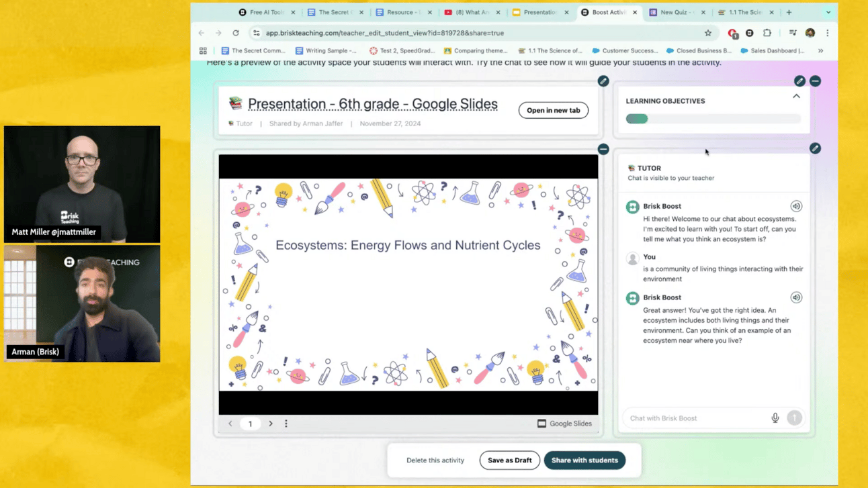Image resolution: width=868 pixels, height=488 pixels.
Task: Close the Boost Activity tab
Action: tap(635, 12)
